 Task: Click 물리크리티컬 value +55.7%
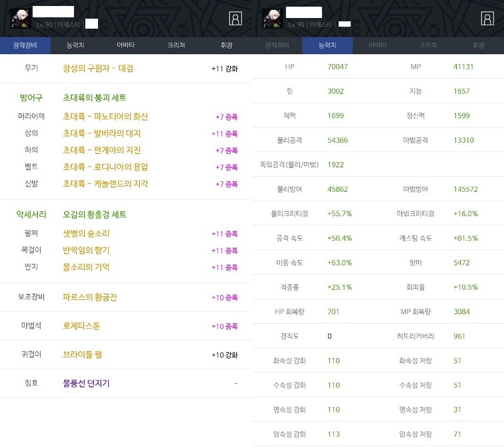(x=339, y=214)
